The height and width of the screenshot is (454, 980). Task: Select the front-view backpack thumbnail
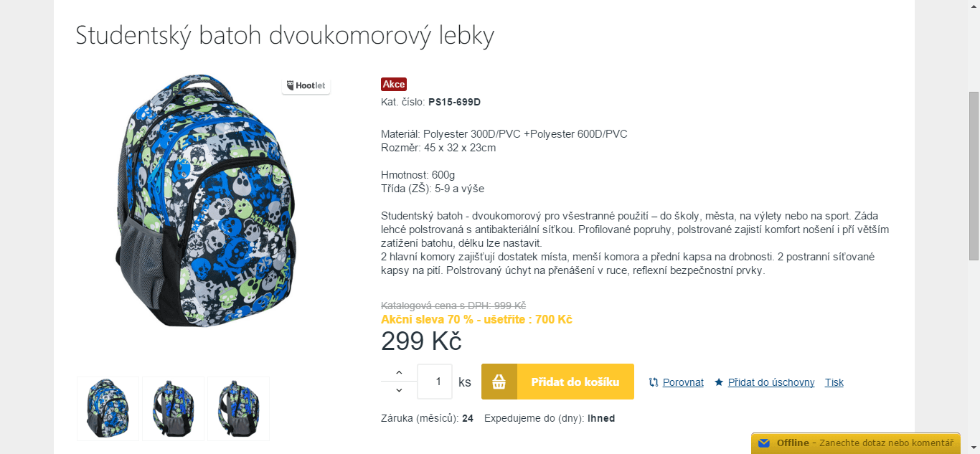[108, 408]
